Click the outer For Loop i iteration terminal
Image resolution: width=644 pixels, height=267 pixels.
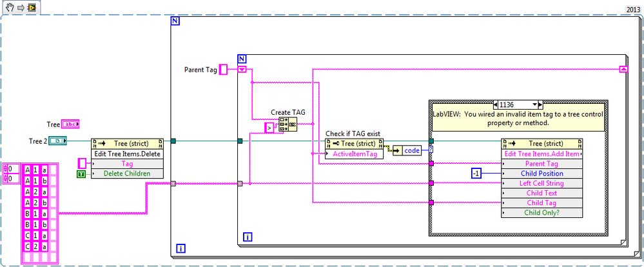(182, 248)
